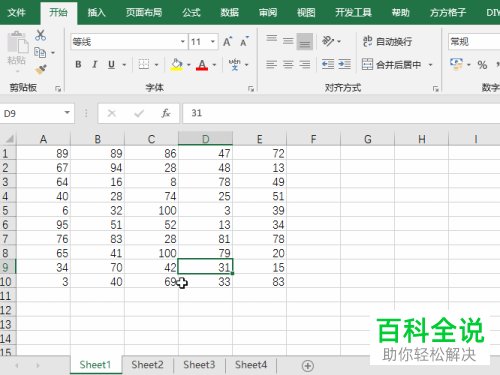
Task: Open the Name Box dropdown arrow
Action: point(67,113)
